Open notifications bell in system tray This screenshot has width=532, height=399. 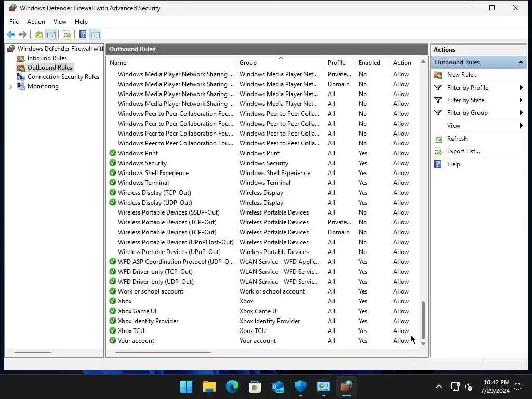tap(517, 387)
